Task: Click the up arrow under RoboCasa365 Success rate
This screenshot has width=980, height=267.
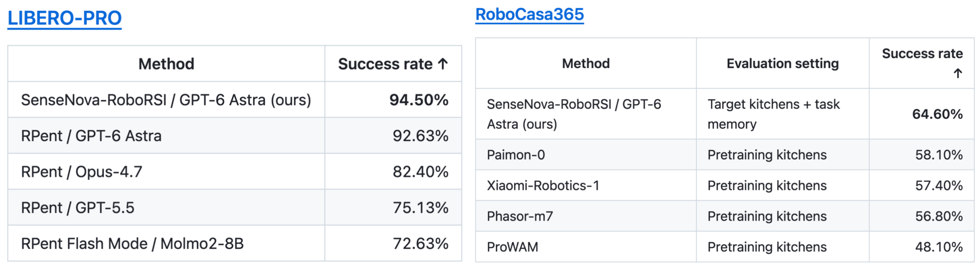Action: click(x=958, y=73)
